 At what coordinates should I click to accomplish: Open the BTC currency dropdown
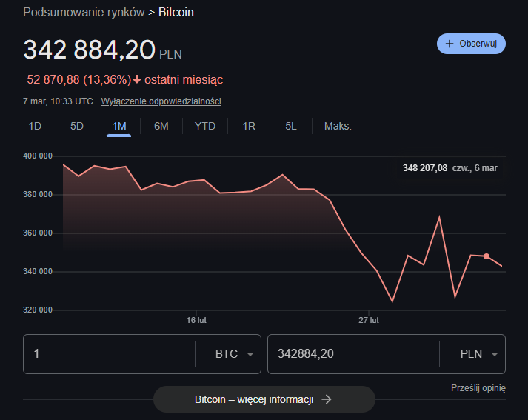[233, 354]
